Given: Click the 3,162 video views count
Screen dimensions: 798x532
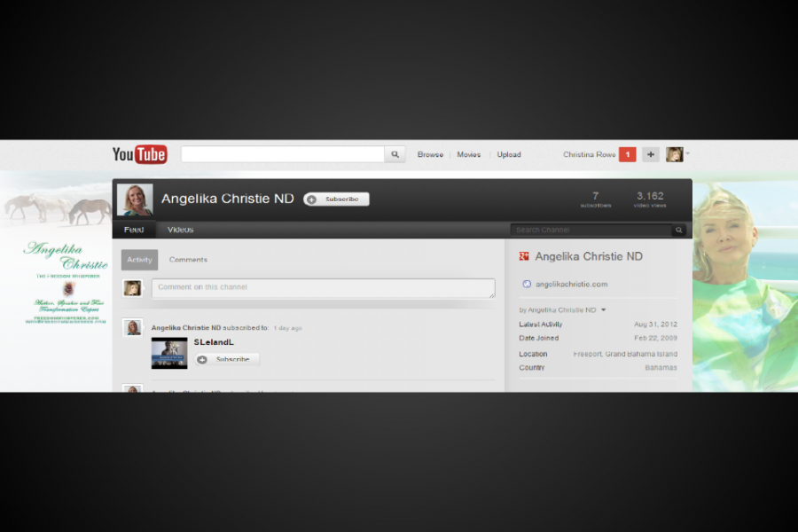Looking at the screenshot, I should [650, 199].
